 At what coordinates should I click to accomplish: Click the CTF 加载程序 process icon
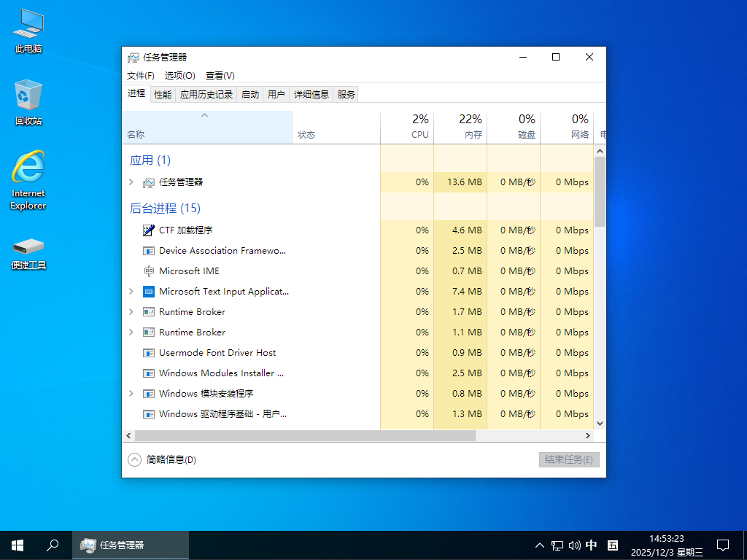148,230
